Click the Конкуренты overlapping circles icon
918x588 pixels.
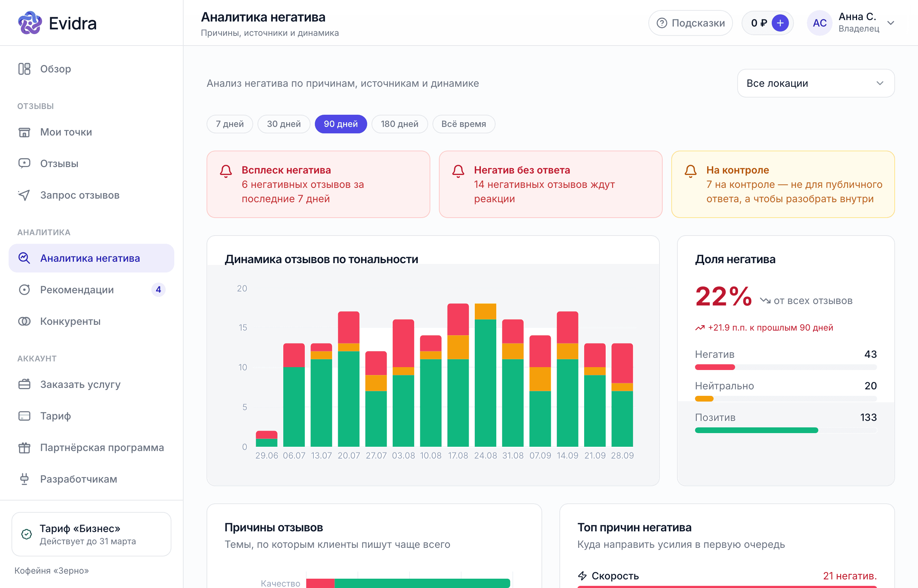(x=24, y=322)
